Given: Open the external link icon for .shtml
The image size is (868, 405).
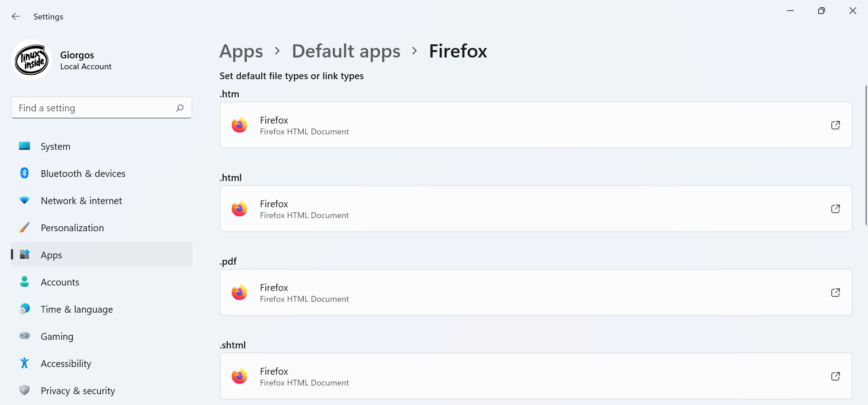Looking at the screenshot, I should pyautogui.click(x=836, y=376).
